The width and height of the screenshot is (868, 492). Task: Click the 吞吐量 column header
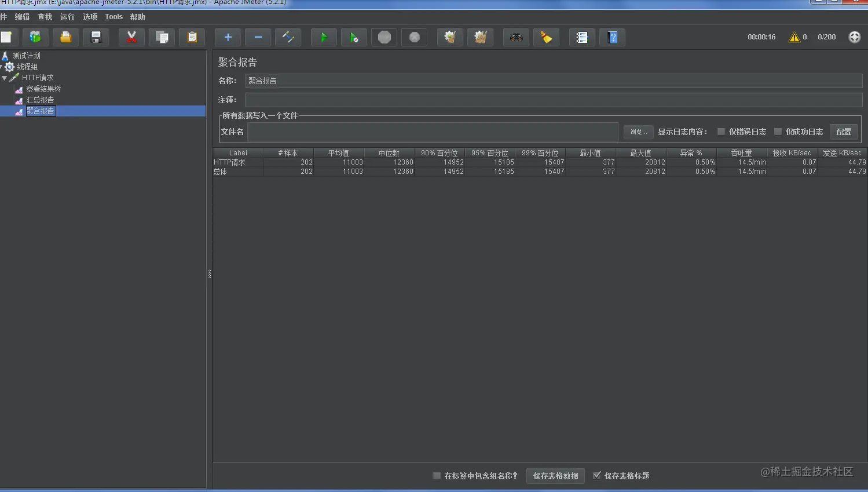741,153
